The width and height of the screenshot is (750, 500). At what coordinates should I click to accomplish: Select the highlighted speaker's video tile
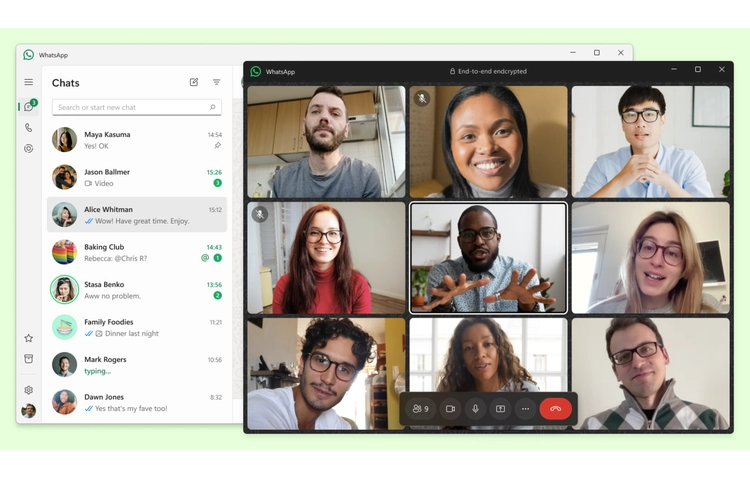pyautogui.click(x=488, y=258)
